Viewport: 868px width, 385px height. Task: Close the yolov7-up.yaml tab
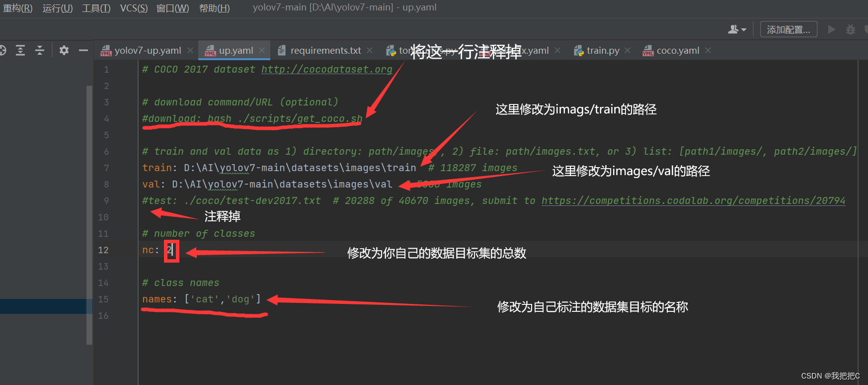(x=190, y=50)
